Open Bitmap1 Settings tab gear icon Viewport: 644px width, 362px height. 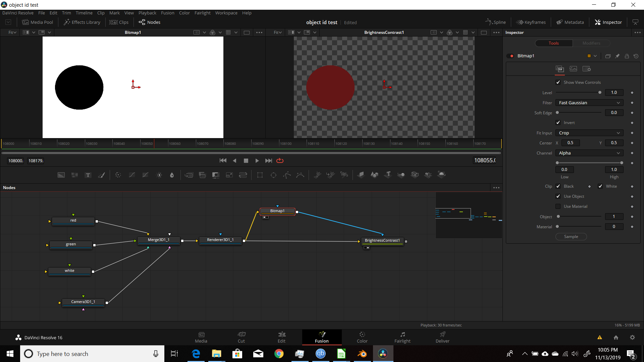pyautogui.click(x=587, y=69)
